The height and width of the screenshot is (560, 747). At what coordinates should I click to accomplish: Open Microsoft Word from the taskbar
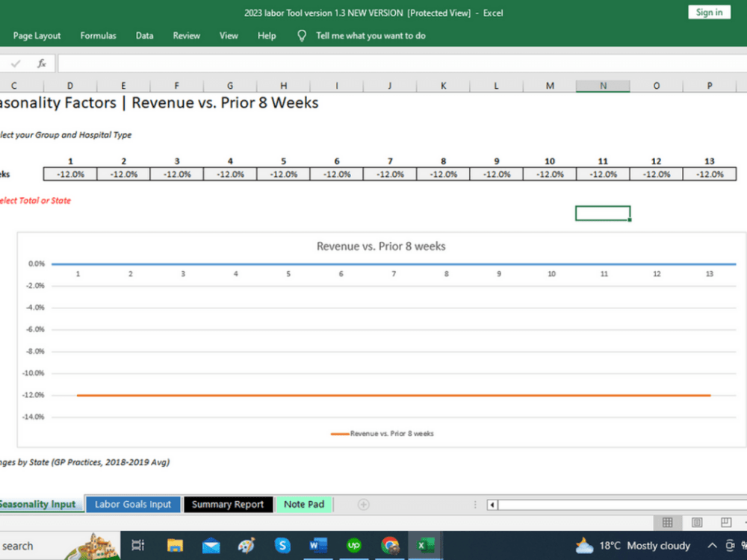point(318,546)
